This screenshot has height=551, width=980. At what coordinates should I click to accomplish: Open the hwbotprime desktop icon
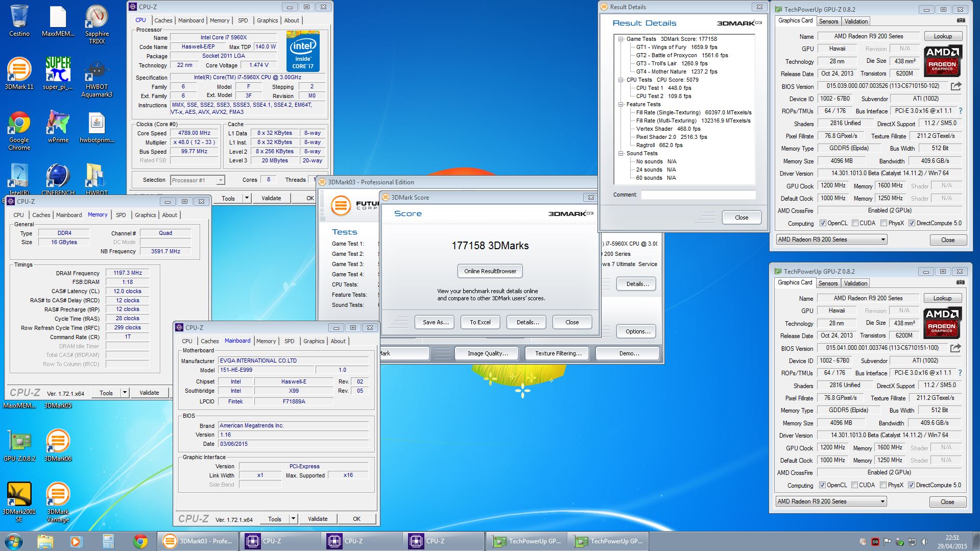pyautogui.click(x=97, y=127)
